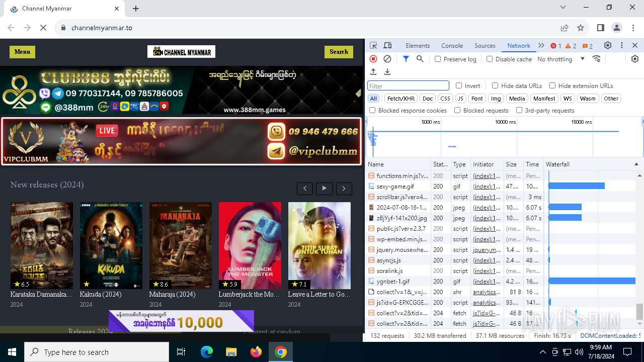Open File Explorer from the taskbar
Viewport: 644px width, 362px height.
(231, 352)
